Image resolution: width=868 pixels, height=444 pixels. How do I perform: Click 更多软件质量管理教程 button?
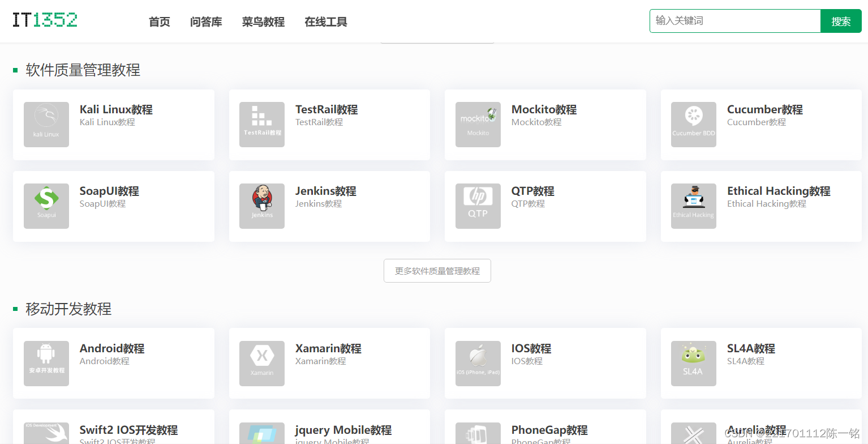tap(437, 271)
